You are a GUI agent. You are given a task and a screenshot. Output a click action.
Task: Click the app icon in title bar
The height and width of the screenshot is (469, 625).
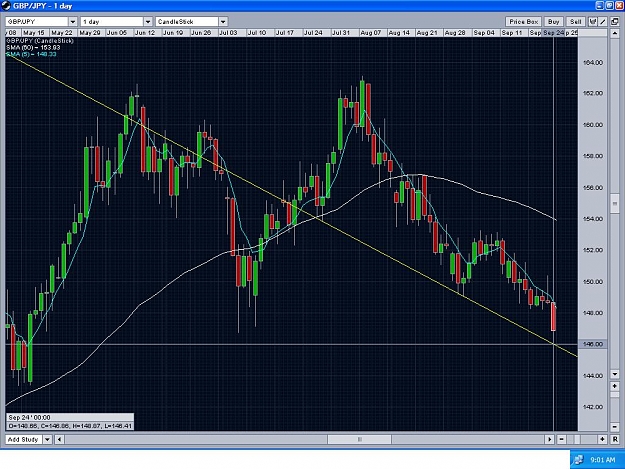click(6, 6)
